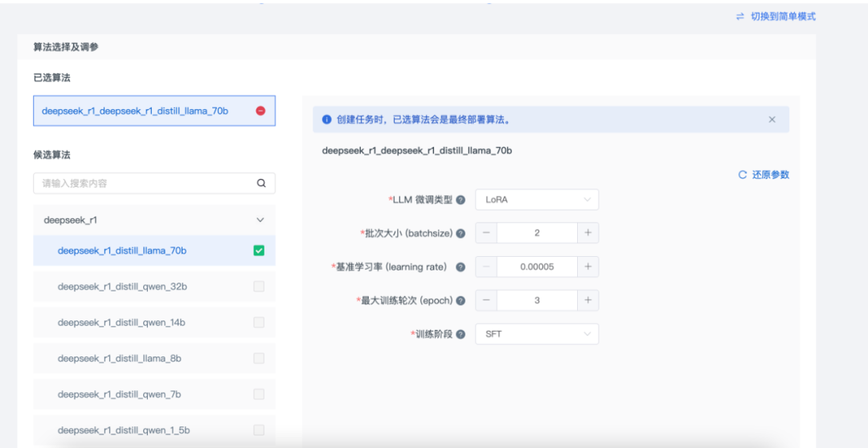Click the learning rate value 0.00005

(x=537, y=267)
